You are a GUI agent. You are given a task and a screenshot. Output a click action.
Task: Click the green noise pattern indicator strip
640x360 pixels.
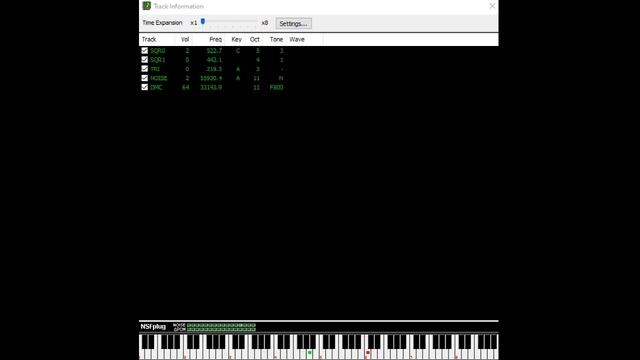pyautogui.click(x=221, y=325)
